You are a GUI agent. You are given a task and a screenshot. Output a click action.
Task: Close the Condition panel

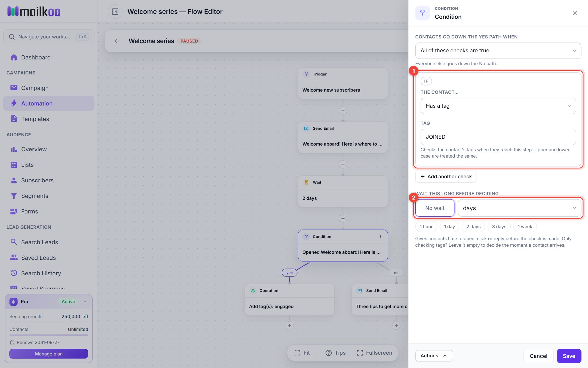575,13
